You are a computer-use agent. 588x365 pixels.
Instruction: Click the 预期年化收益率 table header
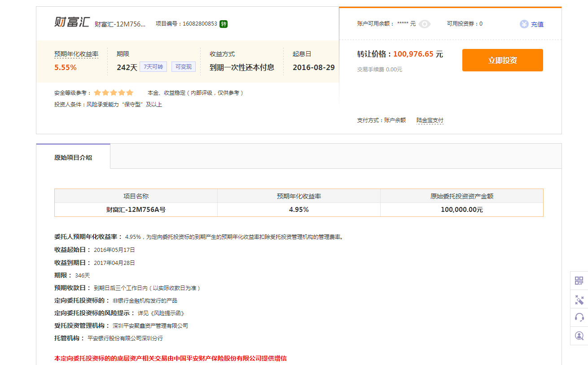(x=299, y=196)
